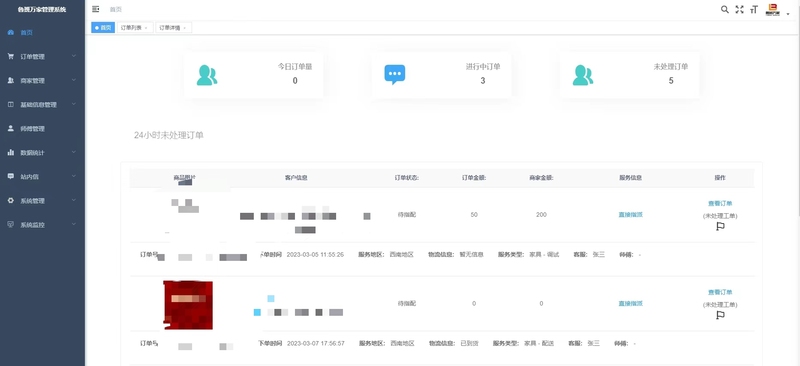Open 查看订单 for the 2023-03-05 order
This screenshot has width=800, height=366.
click(x=720, y=204)
